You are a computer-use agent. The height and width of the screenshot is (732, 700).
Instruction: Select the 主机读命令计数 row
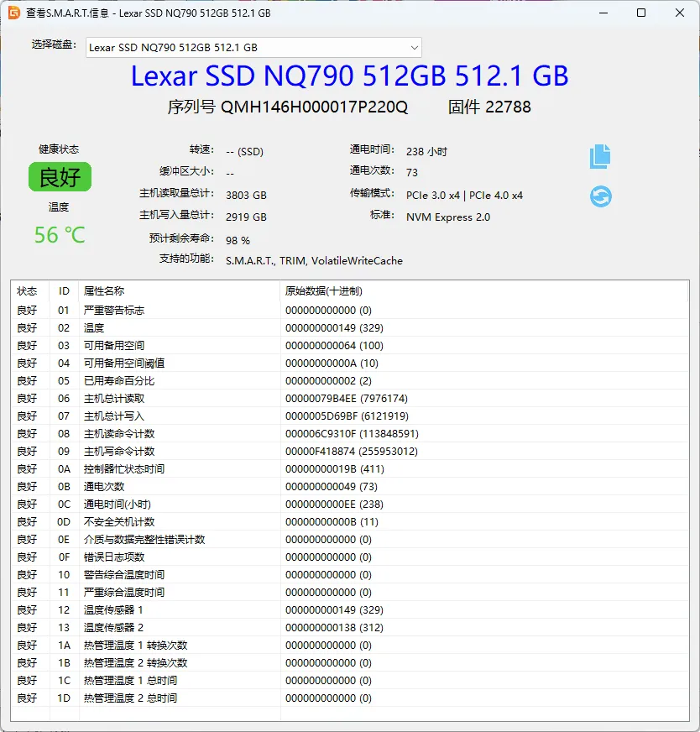[350, 434]
